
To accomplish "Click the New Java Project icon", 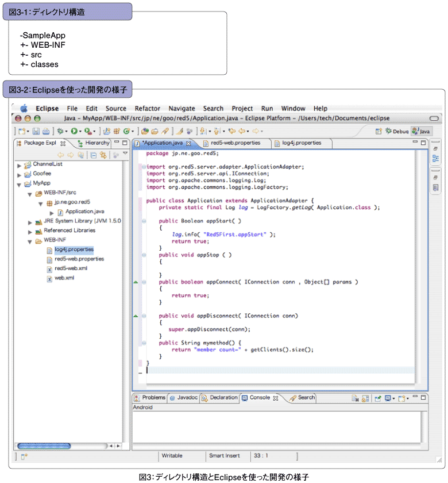I will 107,131.
